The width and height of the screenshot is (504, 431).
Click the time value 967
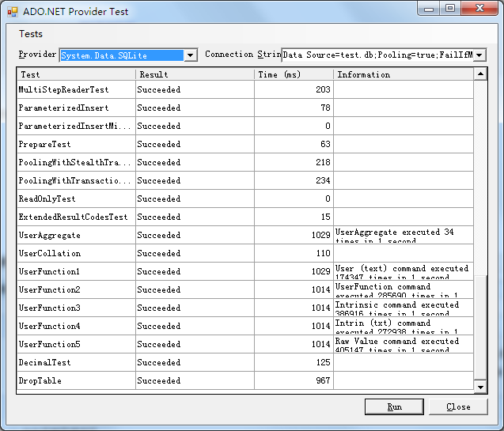point(323,381)
